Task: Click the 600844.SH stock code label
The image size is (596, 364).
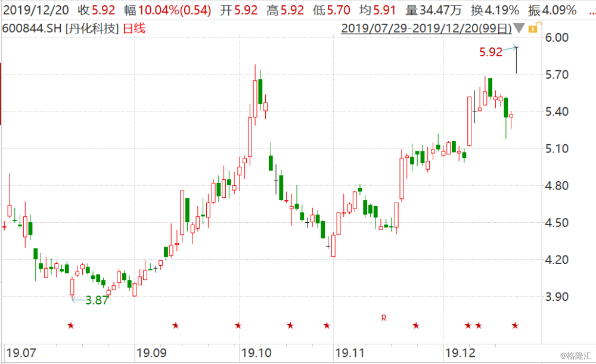Action: [x=32, y=28]
